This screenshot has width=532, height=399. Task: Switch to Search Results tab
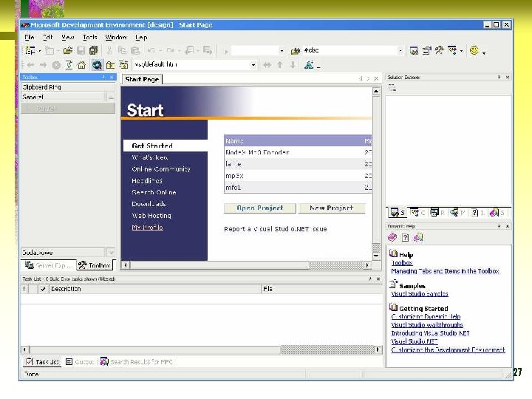coord(137,362)
